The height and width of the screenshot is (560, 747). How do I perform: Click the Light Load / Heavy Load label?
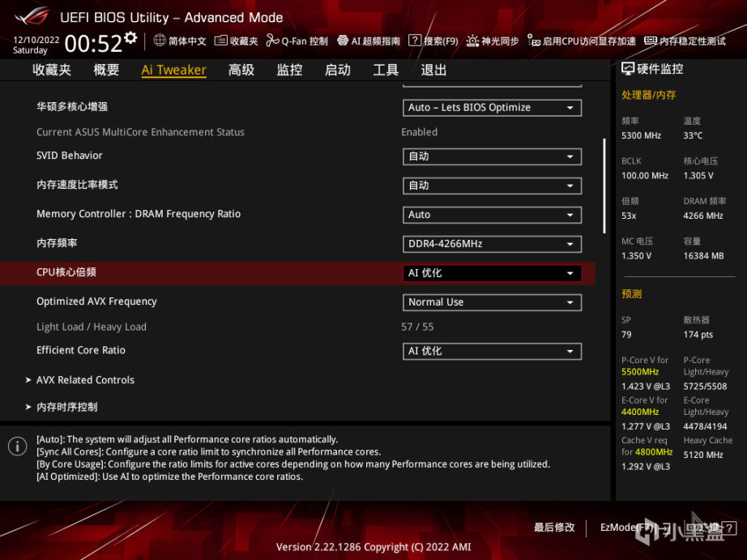[x=92, y=327]
